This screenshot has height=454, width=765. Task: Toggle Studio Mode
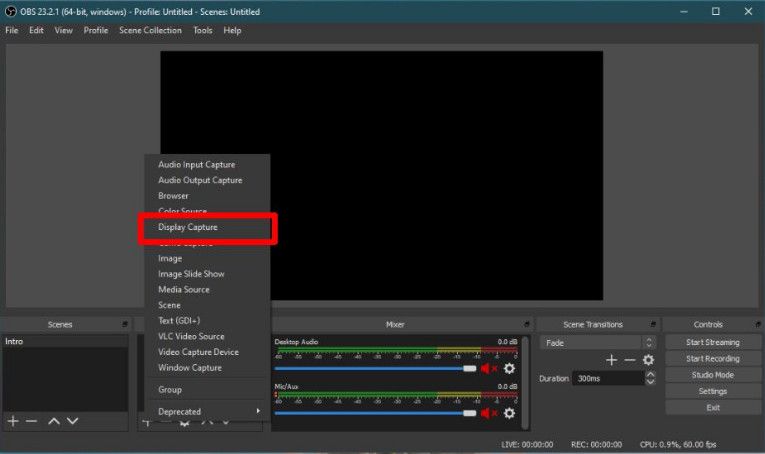[712, 375]
